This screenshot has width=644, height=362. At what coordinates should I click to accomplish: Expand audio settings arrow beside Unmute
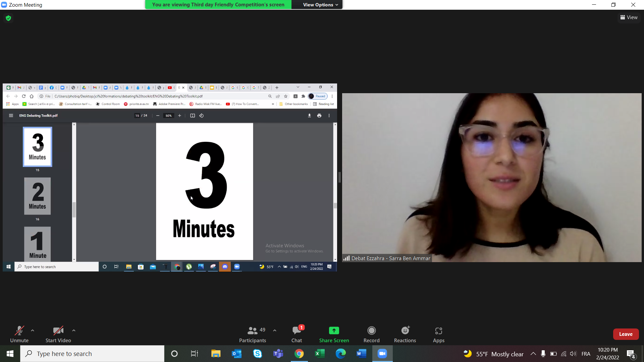point(33,330)
